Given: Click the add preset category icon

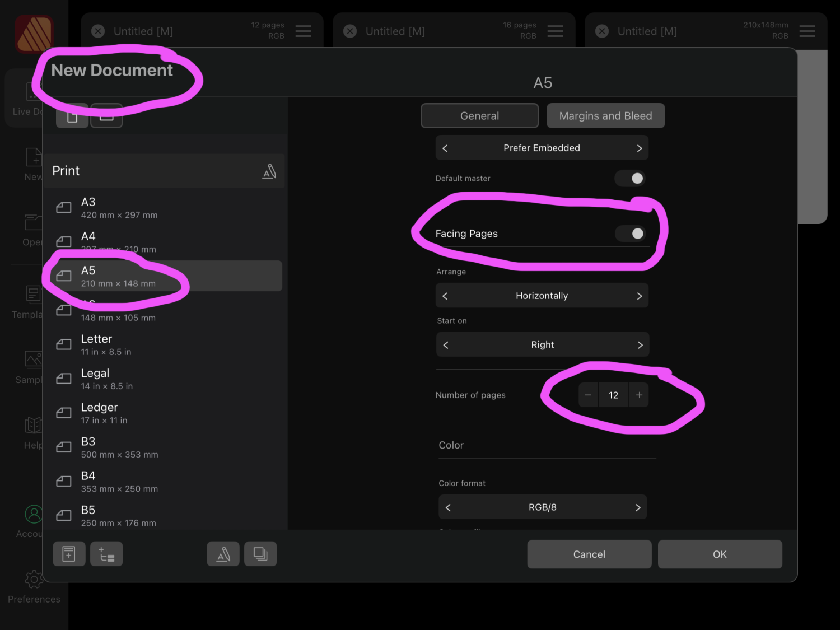Looking at the screenshot, I should (106, 554).
